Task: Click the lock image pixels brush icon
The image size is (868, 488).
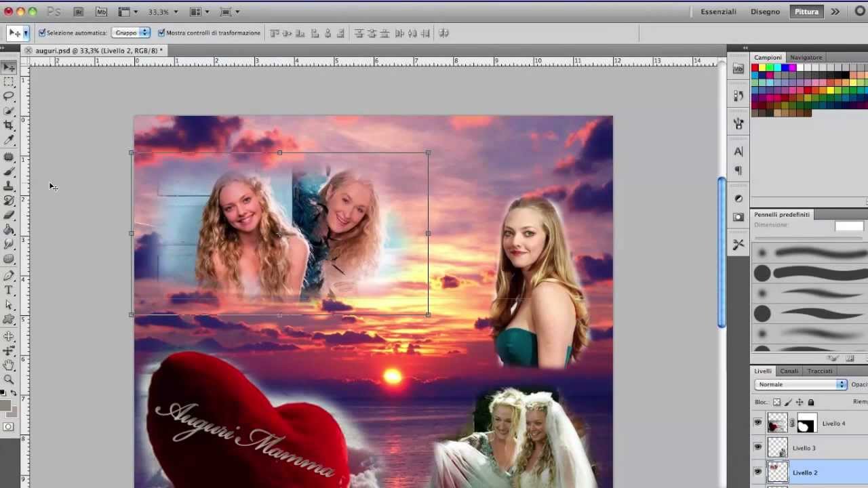Action: (x=788, y=402)
